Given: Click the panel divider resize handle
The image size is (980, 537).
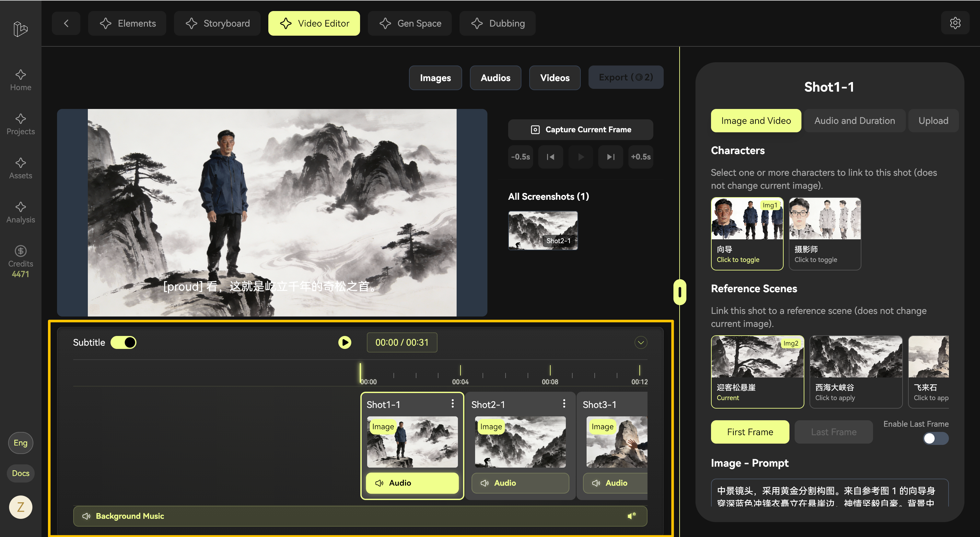Looking at the screenshot, I should [680, 292].
